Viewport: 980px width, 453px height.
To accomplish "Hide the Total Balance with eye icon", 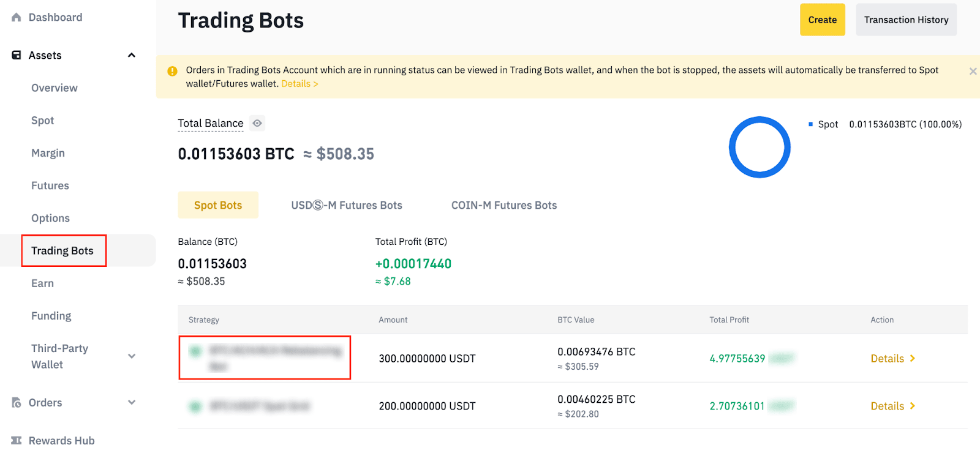I will tap(257, 124).
